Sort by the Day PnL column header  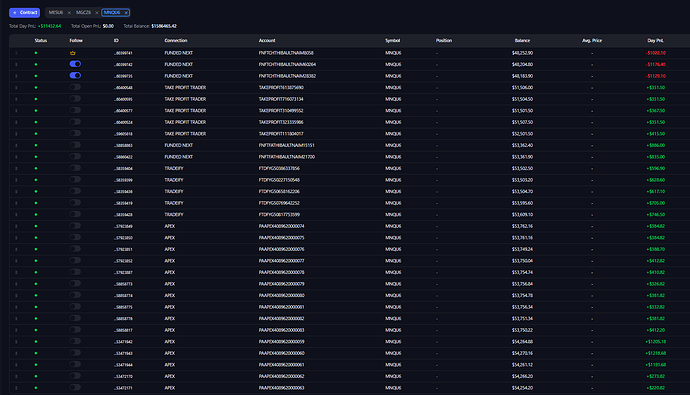pos(655,40)
